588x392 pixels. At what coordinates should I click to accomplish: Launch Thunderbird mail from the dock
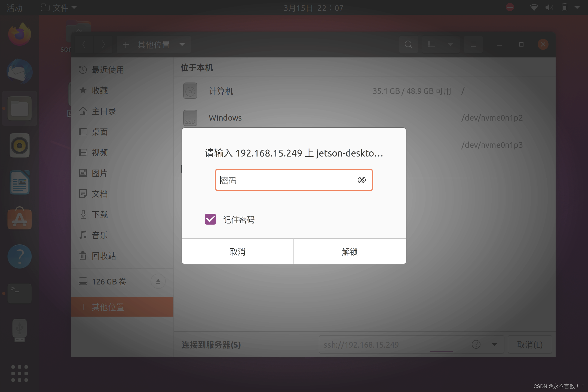(20, 72)
